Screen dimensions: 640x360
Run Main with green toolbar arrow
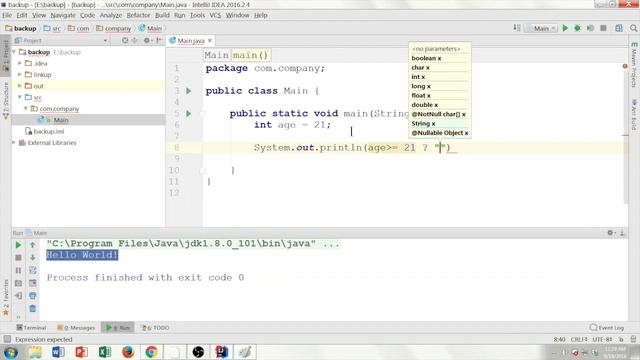point(565,28)
